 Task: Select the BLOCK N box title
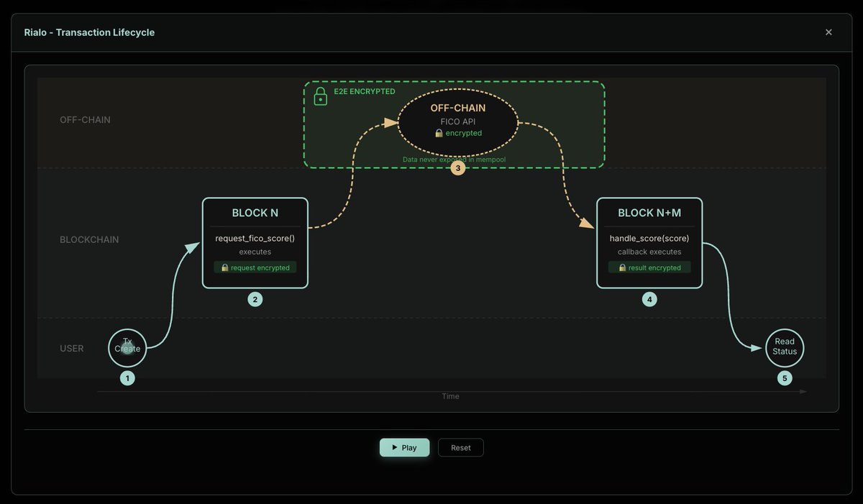tap(255, 214)
